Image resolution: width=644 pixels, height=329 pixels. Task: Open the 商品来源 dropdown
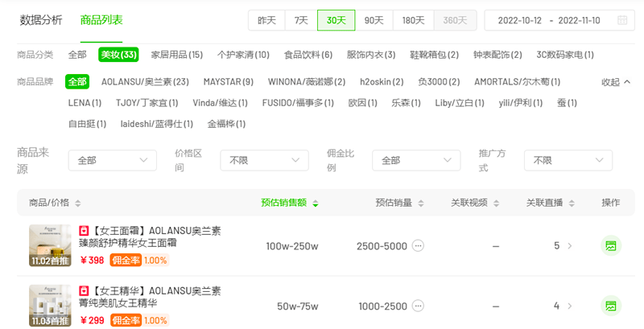112,161
